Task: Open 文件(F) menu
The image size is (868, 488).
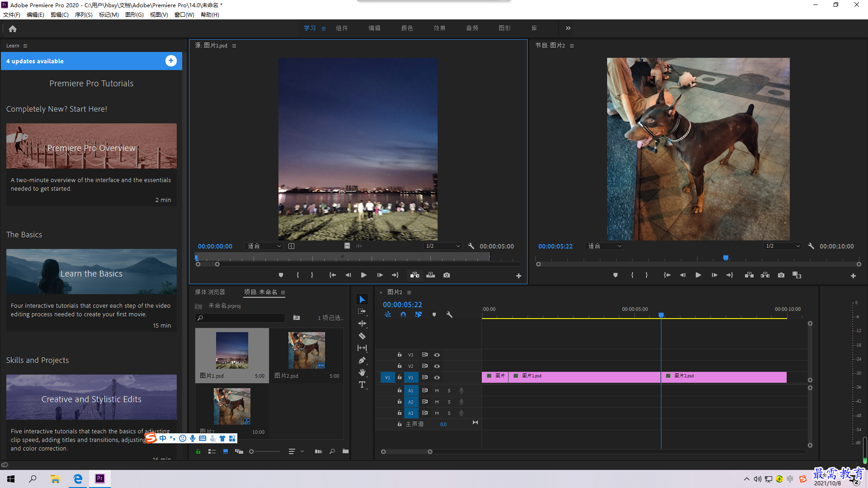Action: (12, 14)
